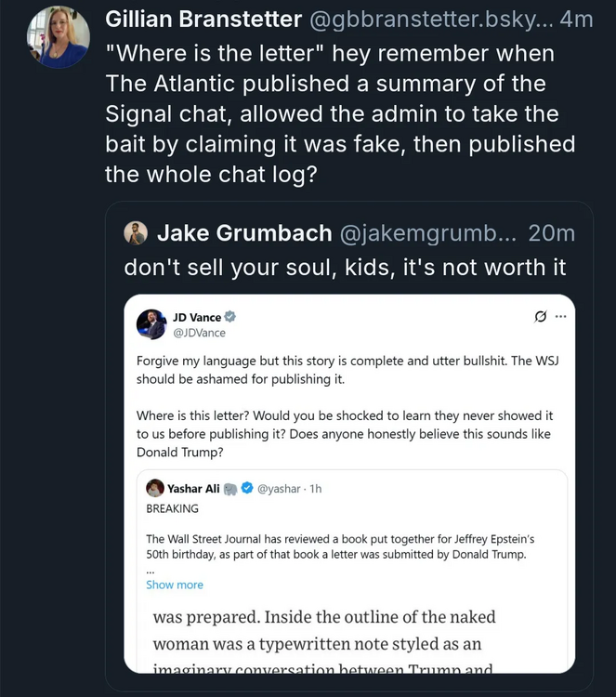
Task: Click the Grok icon on JD Vance's tweet
Action: coord(540,316)
